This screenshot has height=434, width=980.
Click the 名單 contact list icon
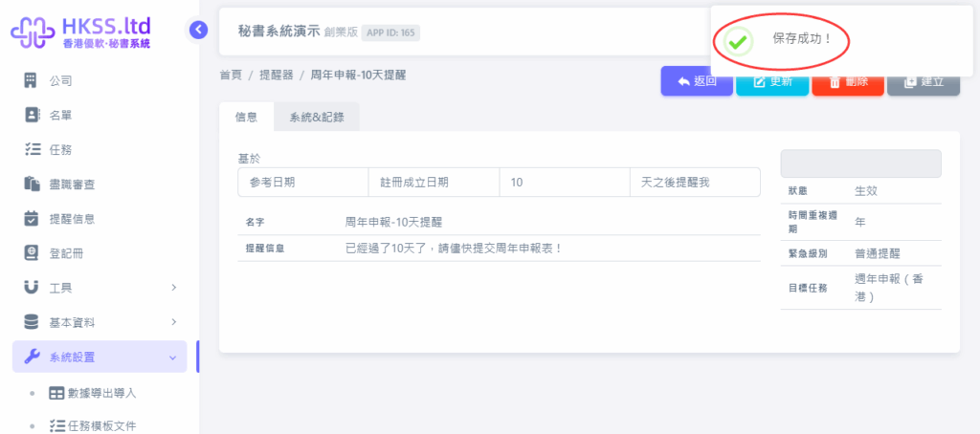[x=31, y=115]
